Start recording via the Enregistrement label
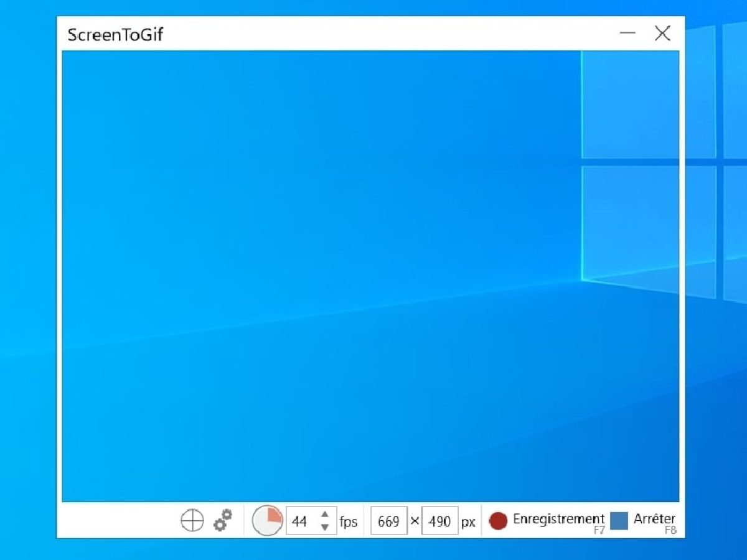Screen dimensions: 747x560 click(x=558, y=518)
